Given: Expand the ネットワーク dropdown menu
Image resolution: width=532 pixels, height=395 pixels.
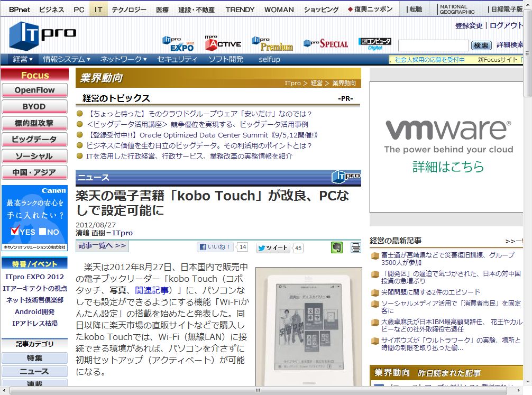Looking at the screenshot, I should tap(124, 59).
